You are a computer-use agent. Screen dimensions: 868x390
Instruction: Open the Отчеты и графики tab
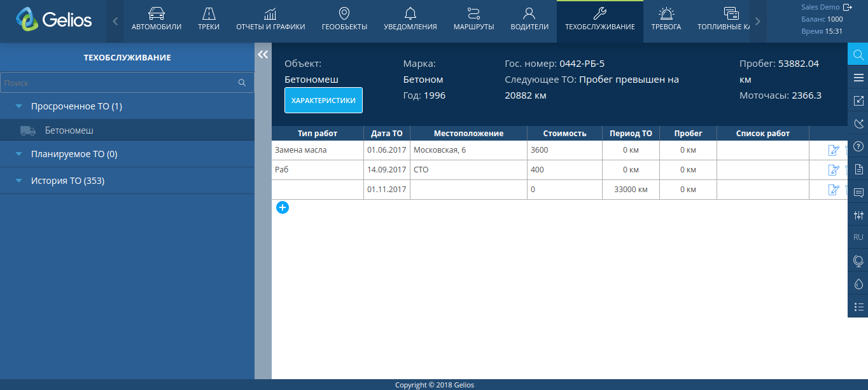tap(270, 20)
